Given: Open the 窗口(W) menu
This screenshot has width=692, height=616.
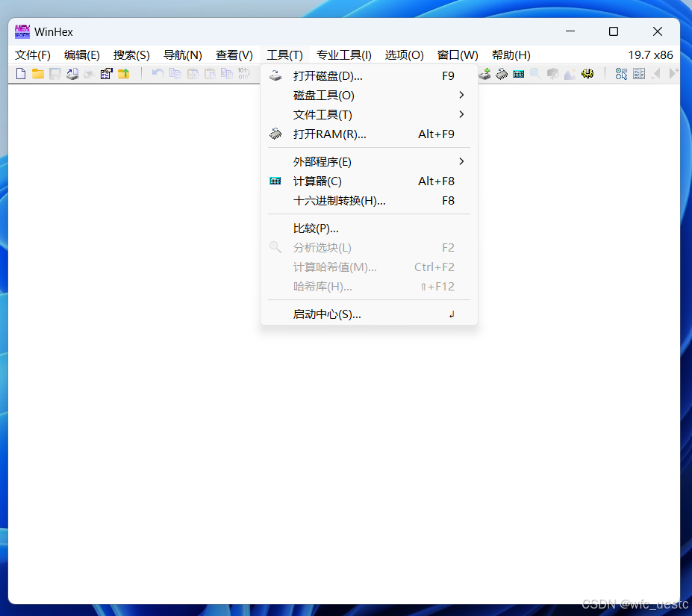Looking at the screenshot, I should point(458,55).
